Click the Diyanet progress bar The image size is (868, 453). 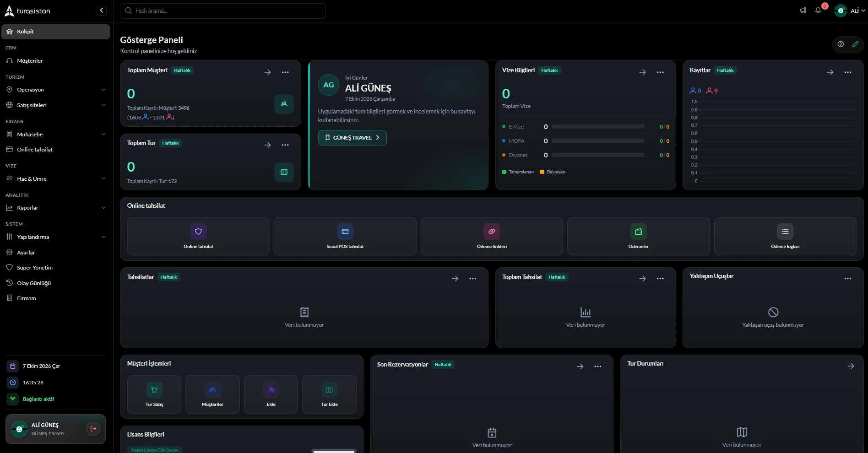[598, 155]
